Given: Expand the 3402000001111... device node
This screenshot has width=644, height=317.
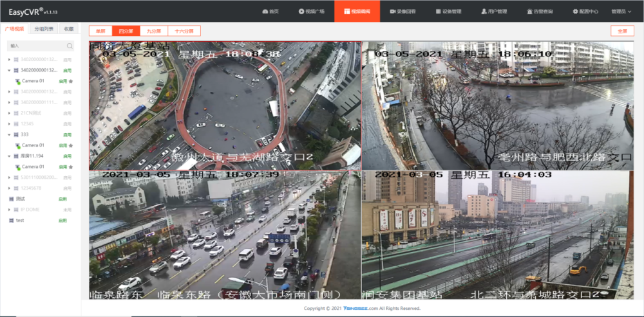Looking at the screenshot, I should [10, 102].
